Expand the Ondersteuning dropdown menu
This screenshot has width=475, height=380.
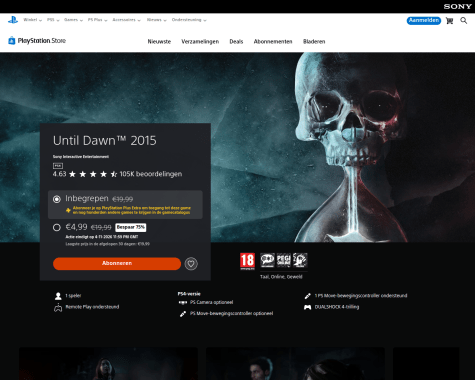[x=189, y=20]
